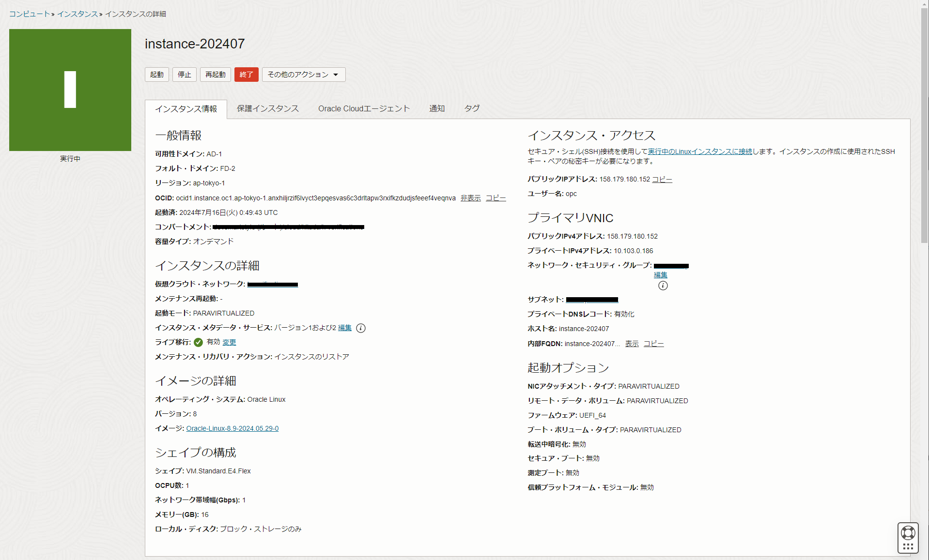Click fault domain value FD-2

point(228,168)
